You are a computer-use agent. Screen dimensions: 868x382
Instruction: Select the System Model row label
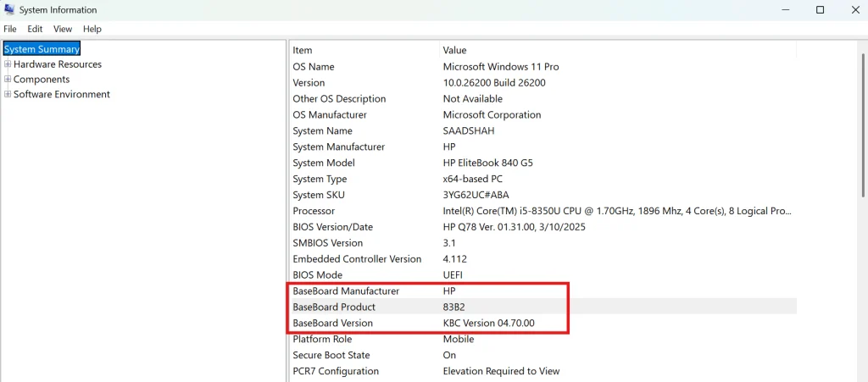coord(324,163)
